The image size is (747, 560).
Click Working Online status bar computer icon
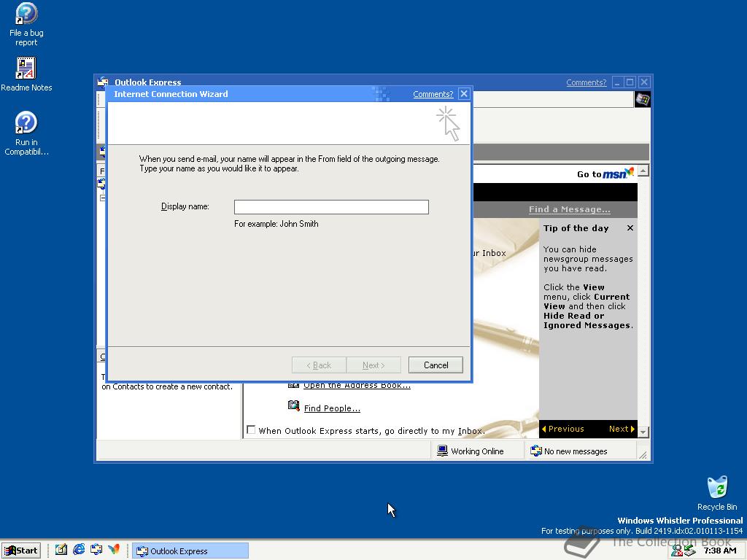coord(442,451)
